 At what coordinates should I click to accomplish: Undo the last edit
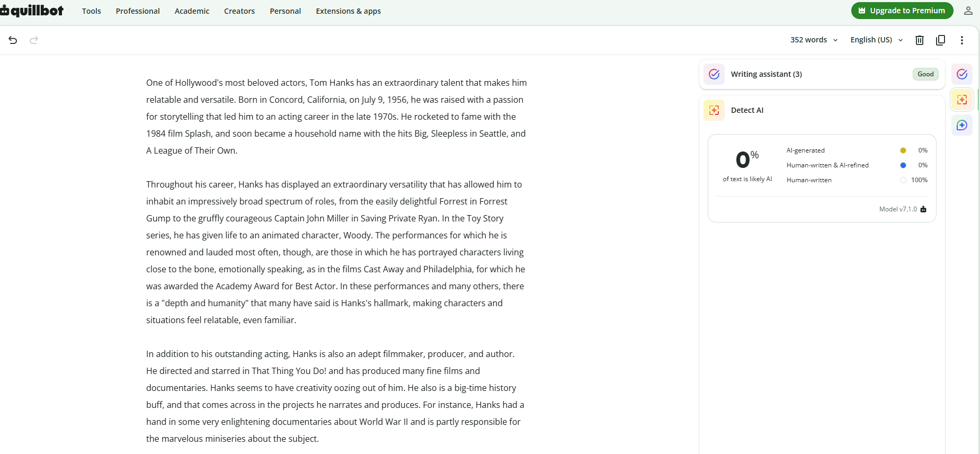pyautogui.click(x=13, y=40)
